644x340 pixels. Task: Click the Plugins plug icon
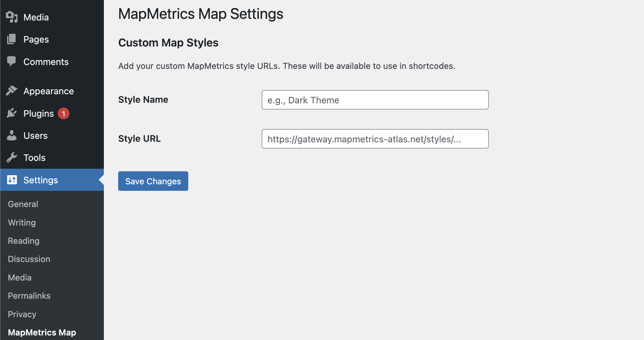[x=12, y=113]
